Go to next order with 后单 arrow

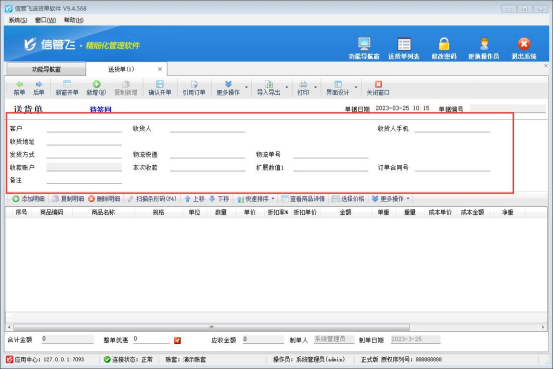point(39,84)
